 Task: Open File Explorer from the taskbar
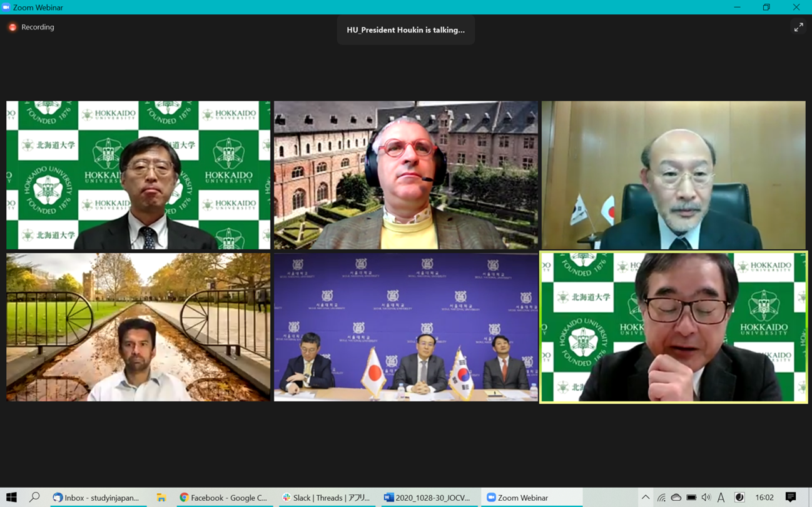pos(161,498)
